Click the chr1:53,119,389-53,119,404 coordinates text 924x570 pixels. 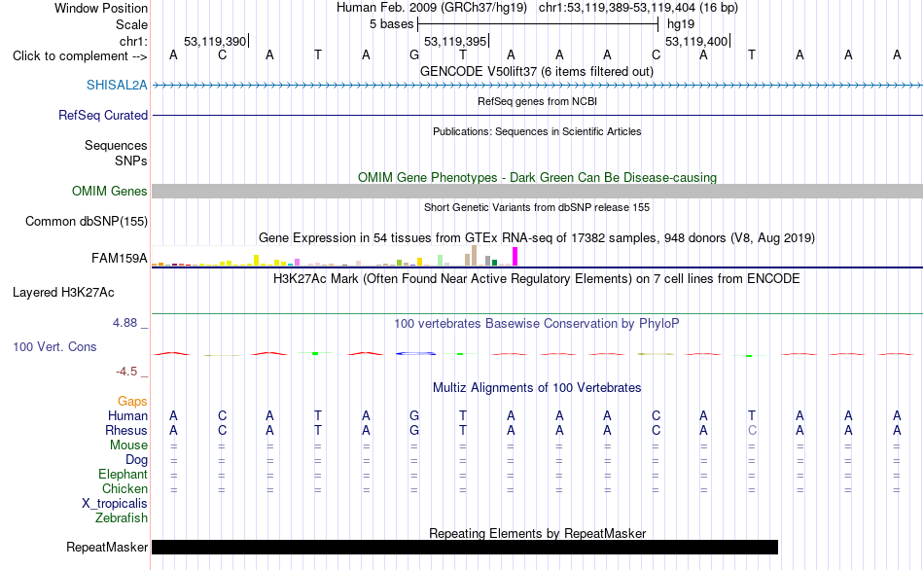click(638, 8)
